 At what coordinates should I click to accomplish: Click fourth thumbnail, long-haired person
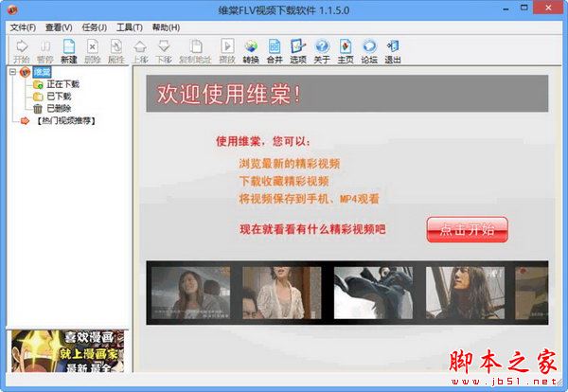(465, 293)
